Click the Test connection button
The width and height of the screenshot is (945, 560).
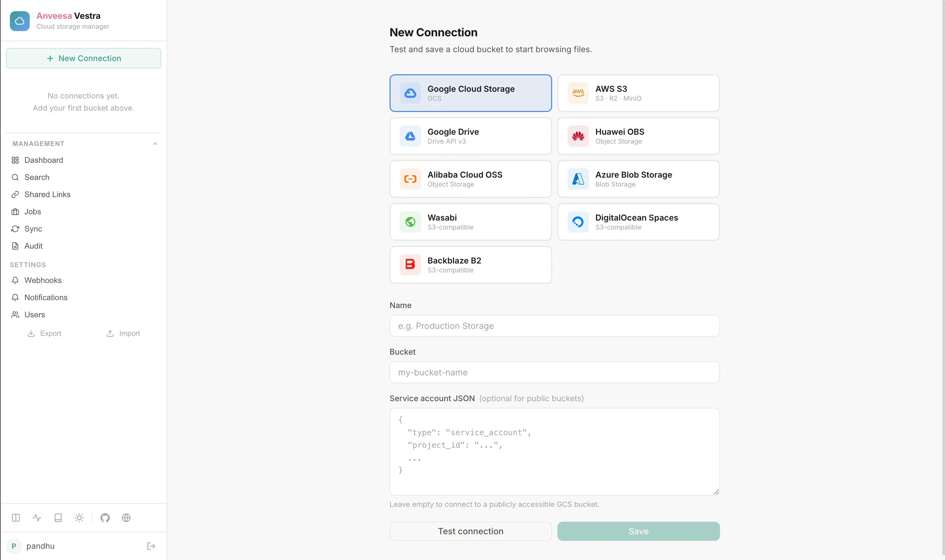click(x=471, y=531)
